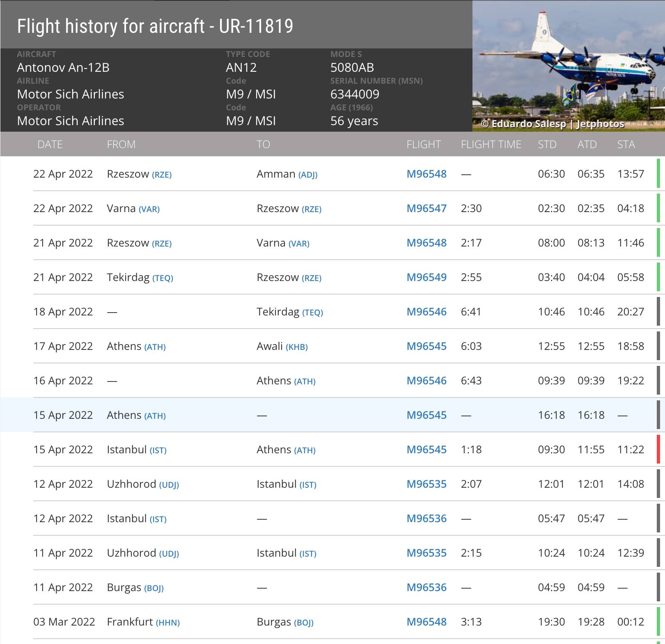Sort by the DATE column header

(x=50, y=144)
